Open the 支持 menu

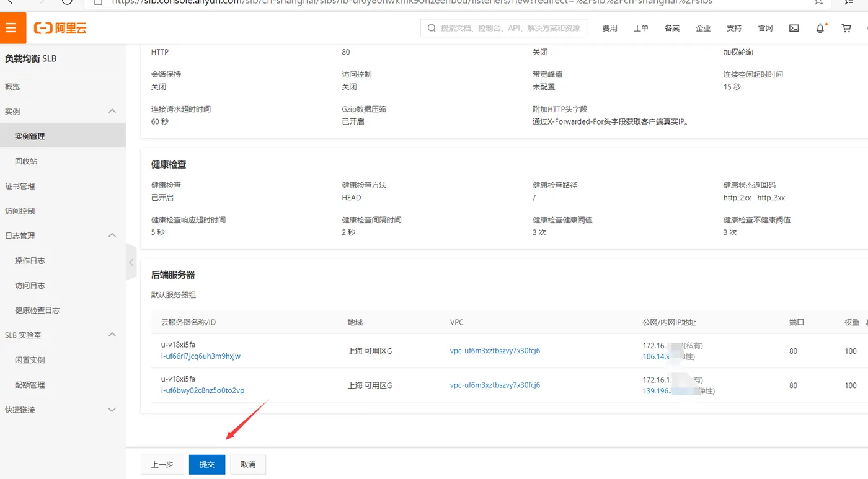click(x=734, y=29)
